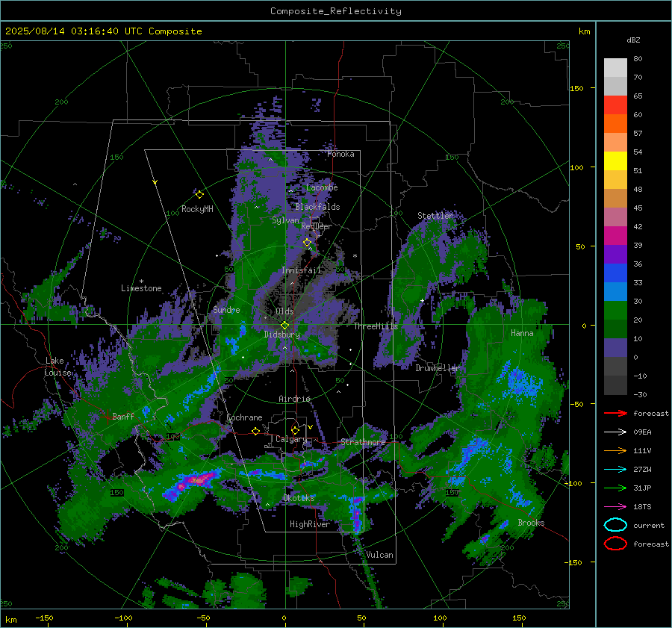Click the 2025/08/14 03:16:40 UTC timestamp
672x628 pixels.
pos(103,31)
